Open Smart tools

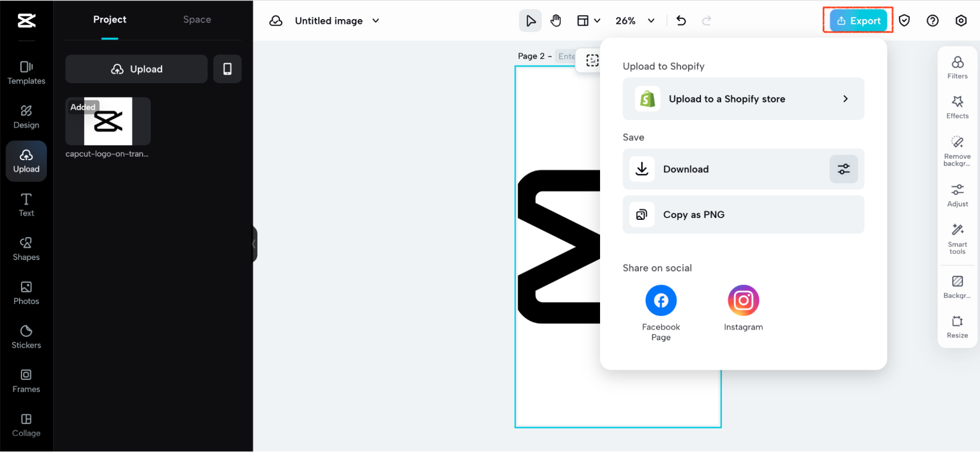point(957,239)
